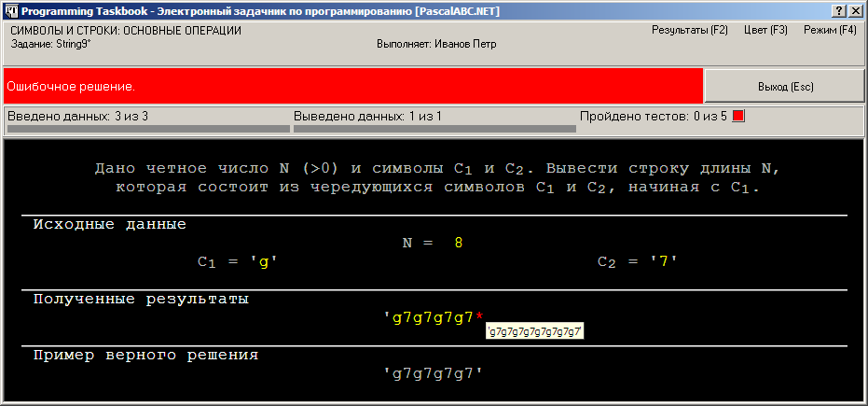The height and width of the screenshot is (406, 868).
Task: Click the tooltip showing the full output string
Action: 535,331
